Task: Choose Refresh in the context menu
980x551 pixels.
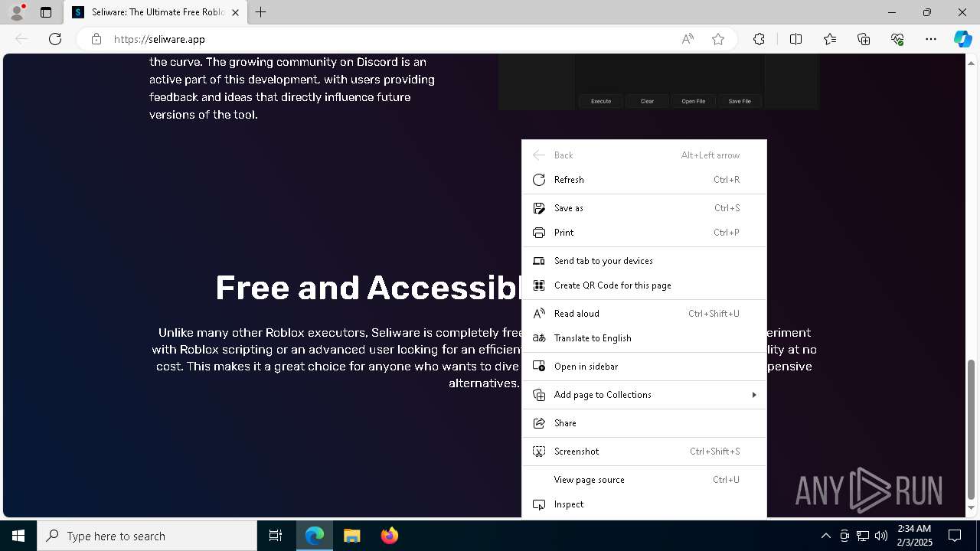Action: (x=644, y=180)
